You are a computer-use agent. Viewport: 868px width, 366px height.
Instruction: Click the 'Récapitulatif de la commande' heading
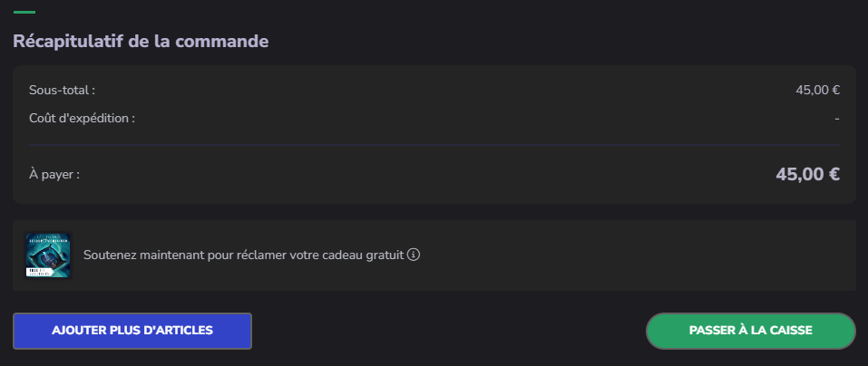click(141, 41)
